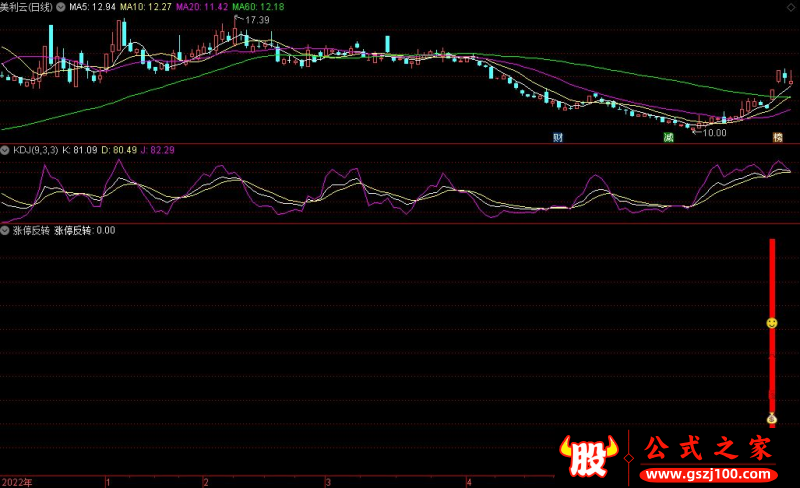Select the green MA60 label
Image resolution: width=800 pixels, height=488 pixels.
pyautogui.click(x=257, y=7)
